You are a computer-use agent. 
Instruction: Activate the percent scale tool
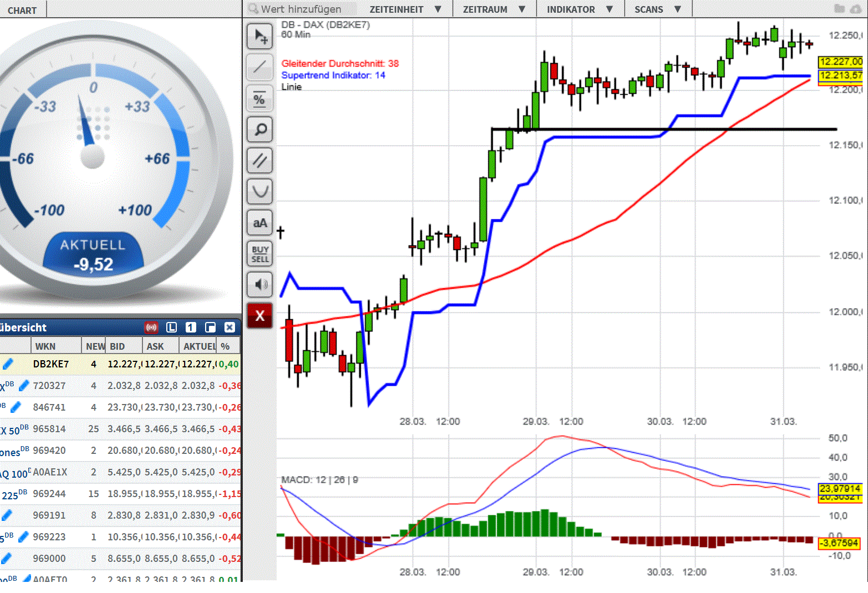click(x=259, y=99)
